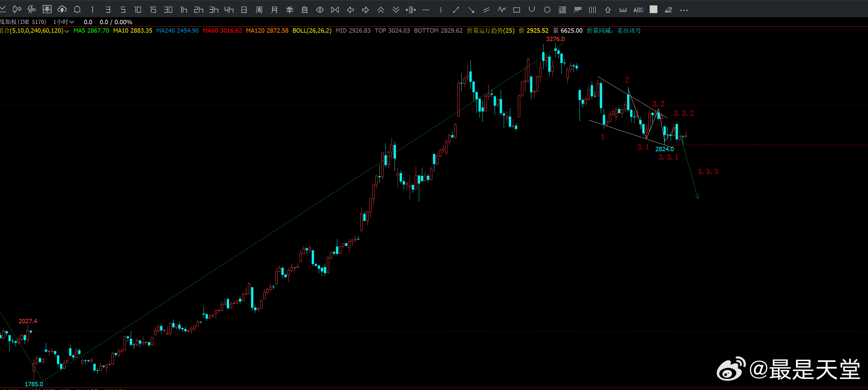Move chart left with left arrow
This screenshot has width=868, height=390.
tap(350, 10)
